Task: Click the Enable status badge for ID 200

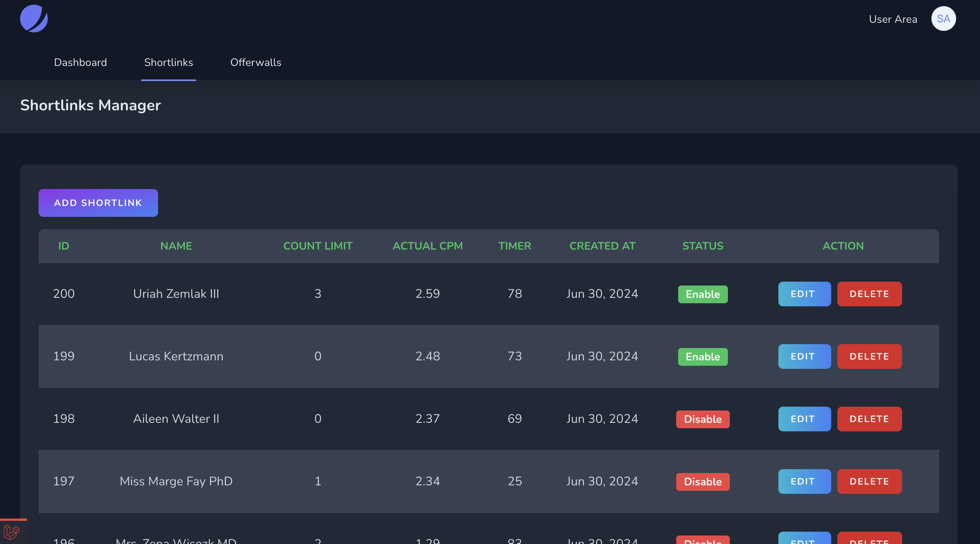Action: tap(702, 294)
